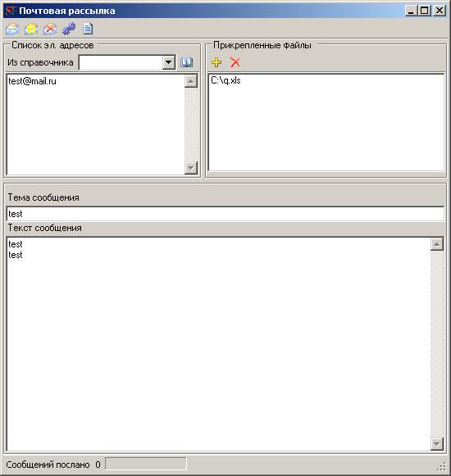Select the test@mail.ru address entry
The height and width of the screenshot is (476, 451).
pyautogui.click(x=32, y=81)
